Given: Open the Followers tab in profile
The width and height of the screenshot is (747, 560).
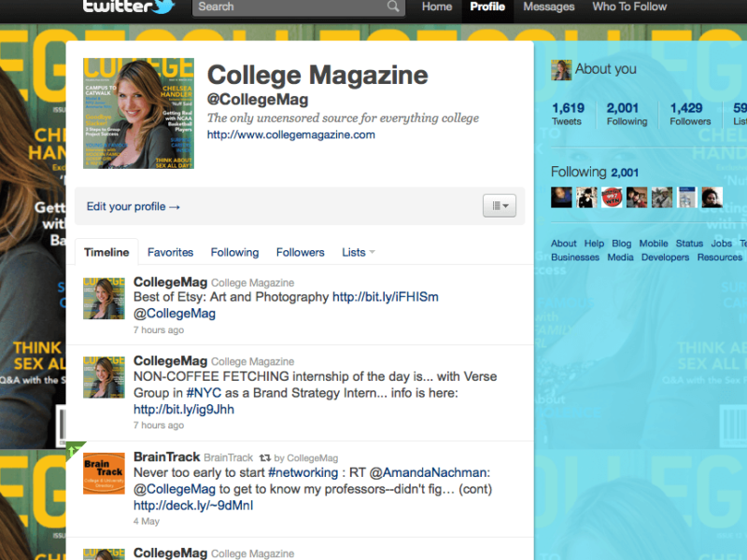Looking at the screenshot, I should (x=300, y=252).
